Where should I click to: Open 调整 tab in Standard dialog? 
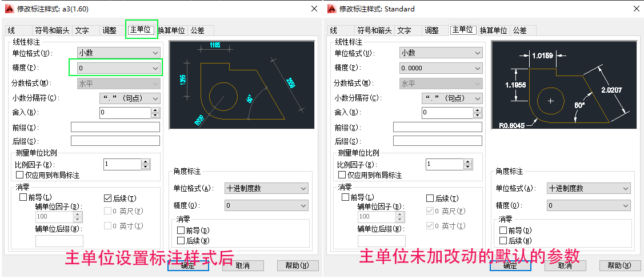435,30
